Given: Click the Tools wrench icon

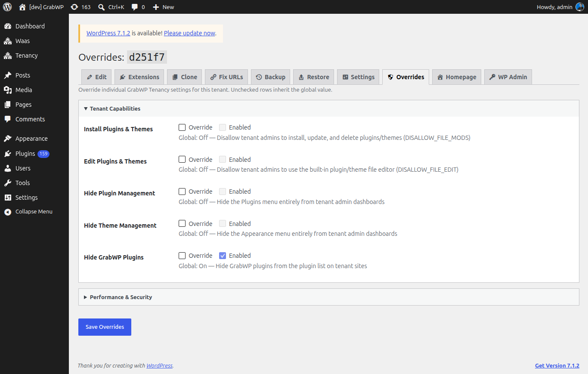Looking at the screenshot, I should [8, 183].
